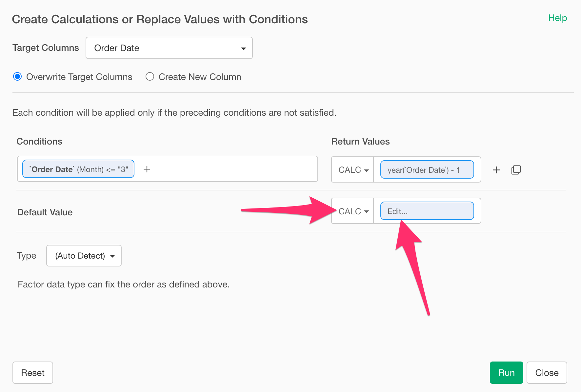
Task: Open CALC dropdown for the return value
Action: (x=353, y=170)
